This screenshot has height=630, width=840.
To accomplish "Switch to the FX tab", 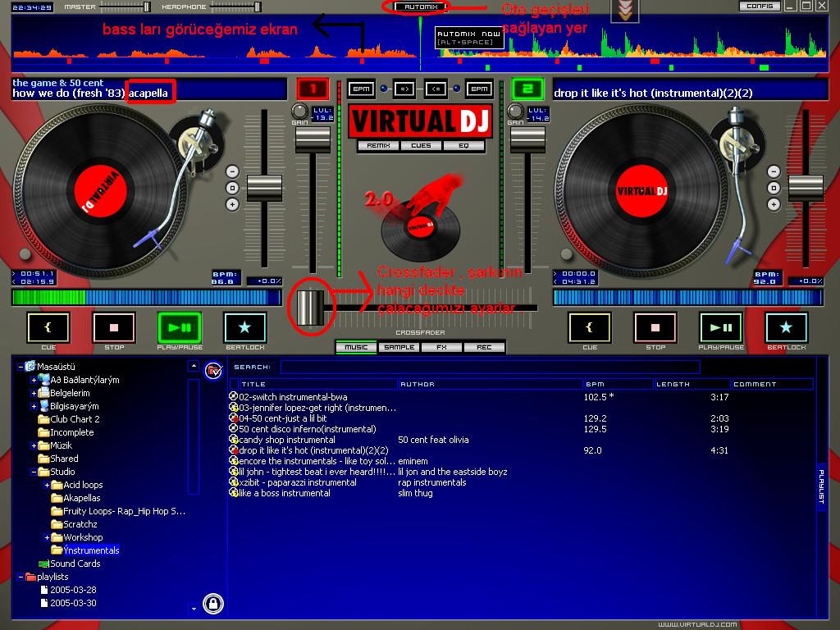I will (x=441, y=348).
